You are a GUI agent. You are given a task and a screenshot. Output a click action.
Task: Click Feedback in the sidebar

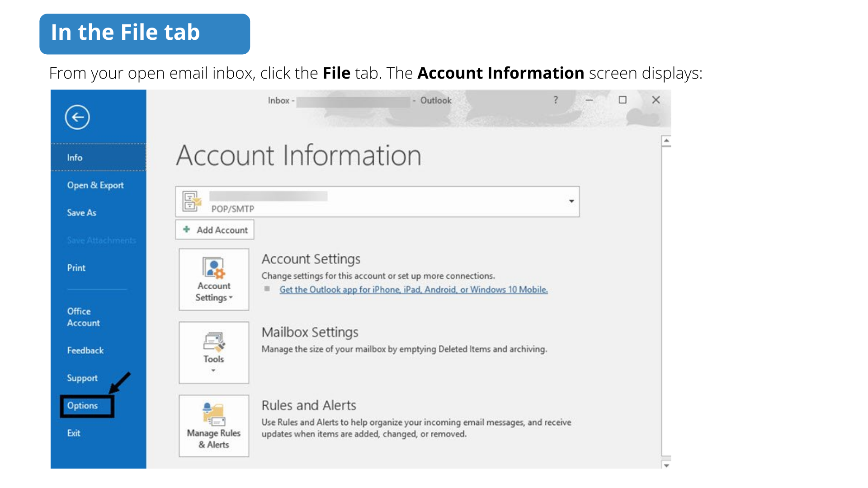click(x=85, y=351)
